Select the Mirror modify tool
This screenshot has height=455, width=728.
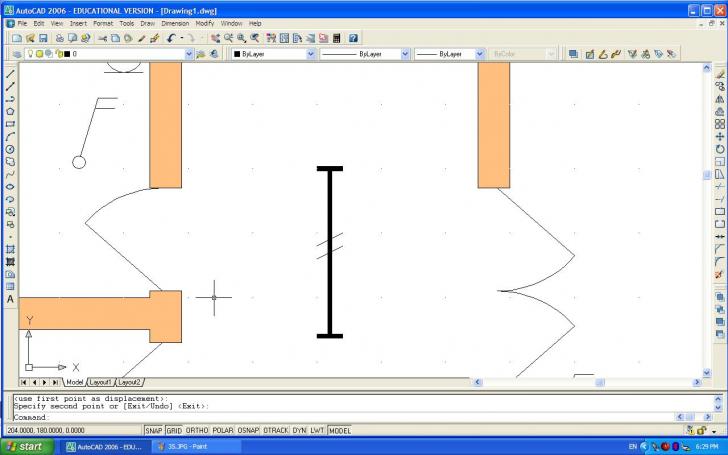[x=720, y=99]
